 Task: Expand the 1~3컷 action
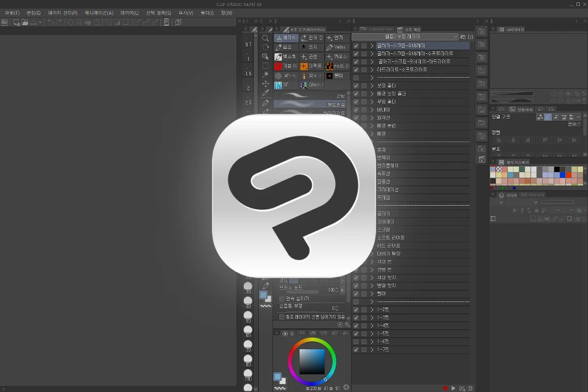[372, 318]
